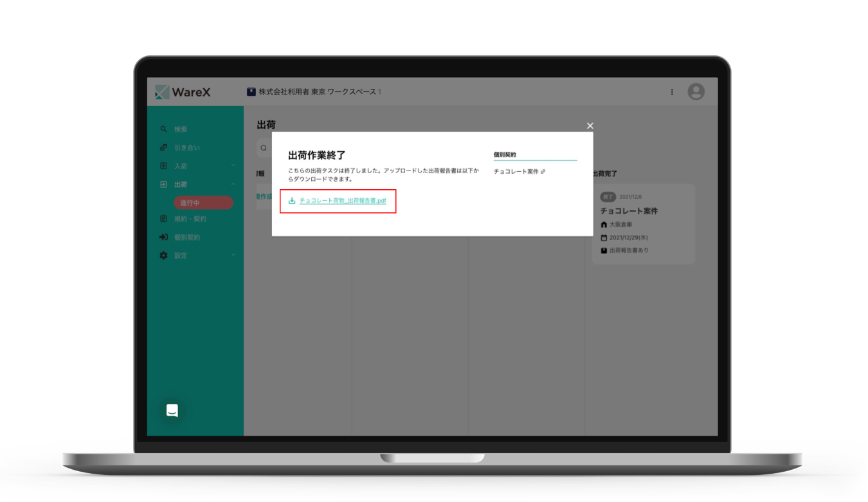
Task: Click the 設定 gear icon
Action: (163, 256)
